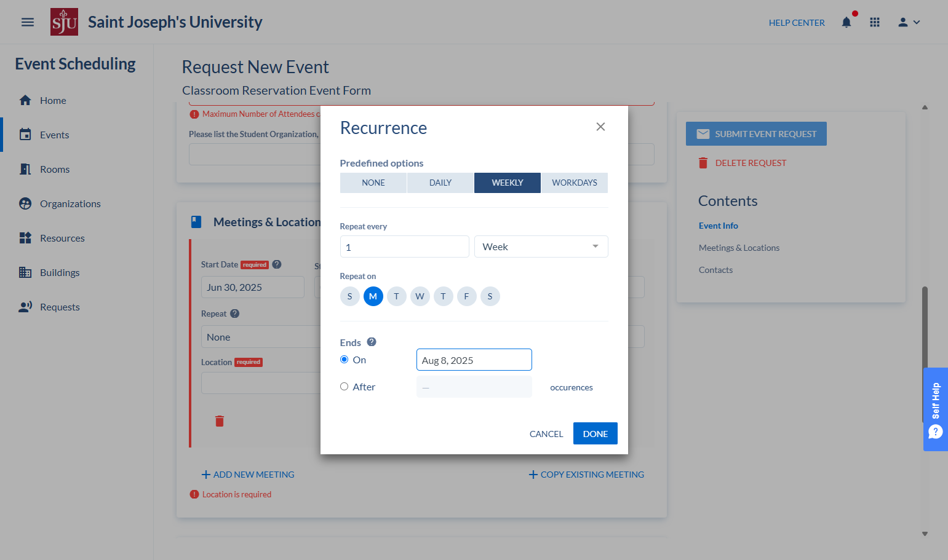Toggle Wednesday in Repeat on
This screenshot has width=948, height=560.
coord(420,296)
